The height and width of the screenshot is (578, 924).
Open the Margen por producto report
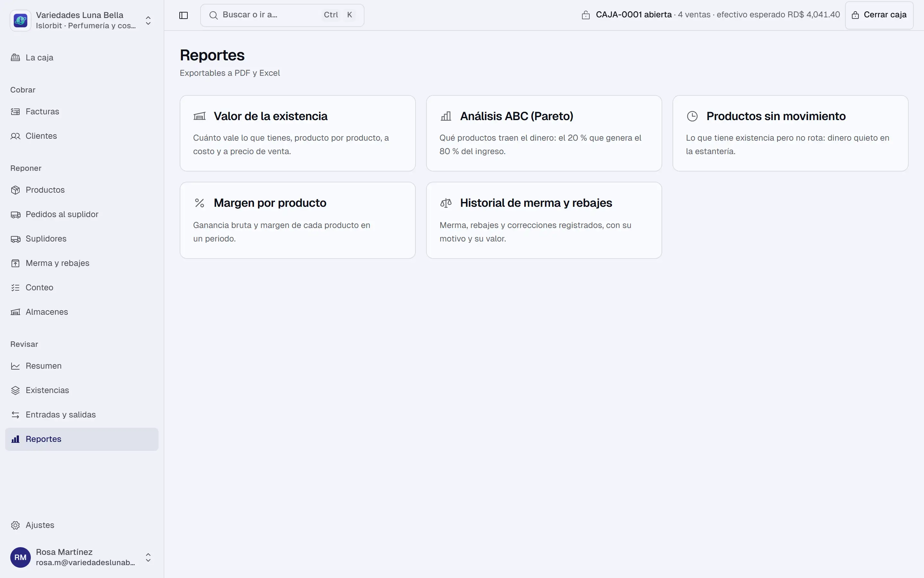297,221
